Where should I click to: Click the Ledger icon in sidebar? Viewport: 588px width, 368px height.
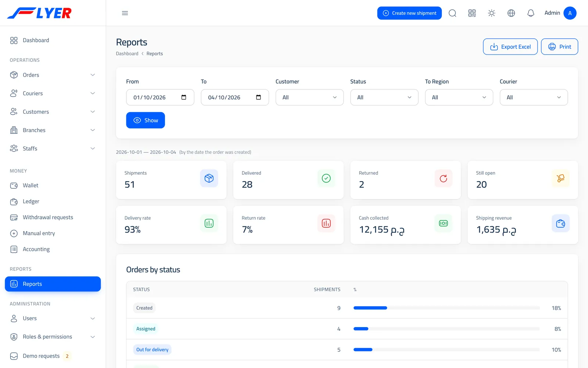click(x=14, y=202)
